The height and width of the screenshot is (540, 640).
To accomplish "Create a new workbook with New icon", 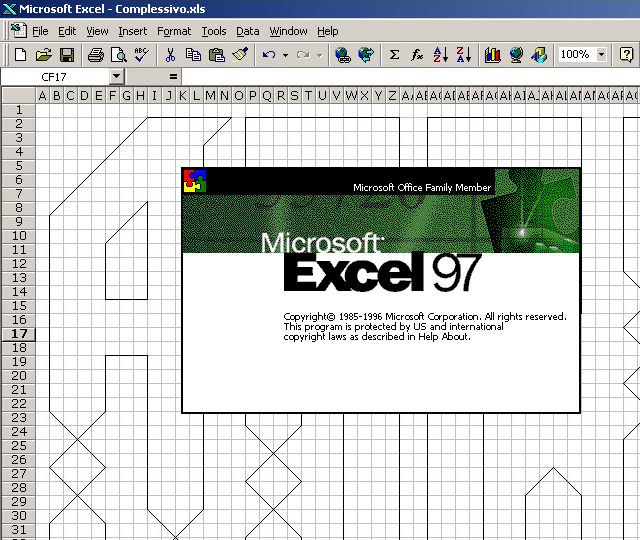I will pyautogui.click(x=20, y=54).
